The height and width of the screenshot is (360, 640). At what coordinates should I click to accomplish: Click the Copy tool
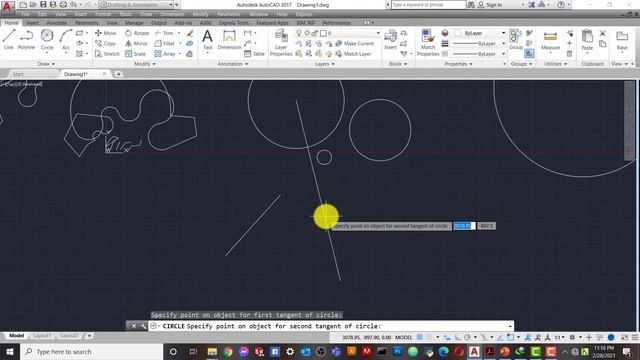click(105, 43)
